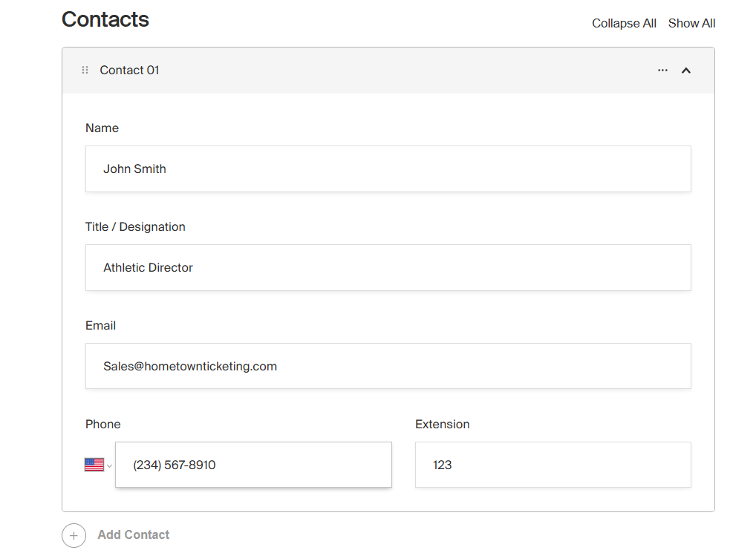Screen dimensions: 756x553
Task: Select the Email input field
Action: tap(388, 366)
